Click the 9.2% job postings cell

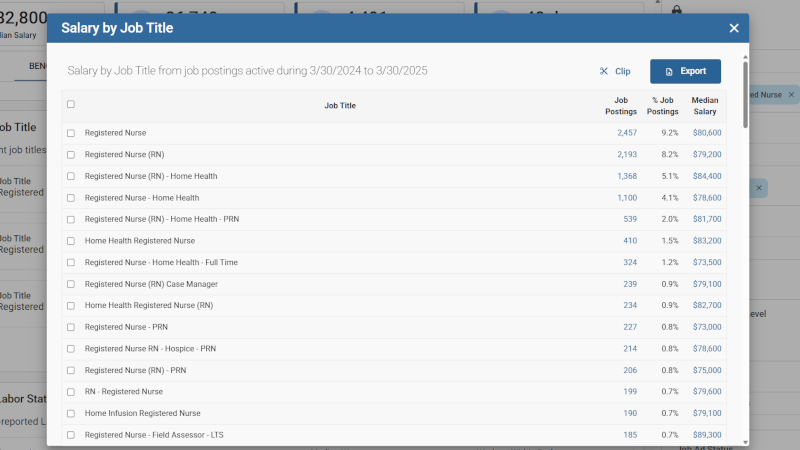pyautogui.click(x=670, y=133)
